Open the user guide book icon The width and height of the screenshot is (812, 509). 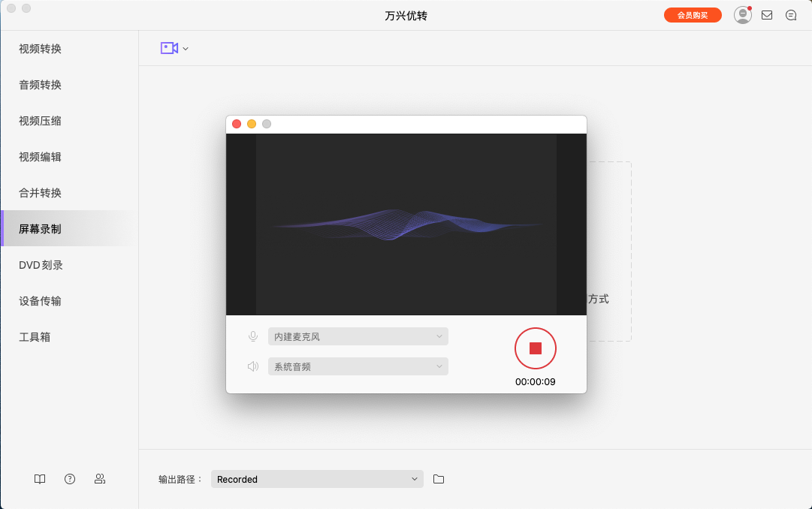point(39,478)
